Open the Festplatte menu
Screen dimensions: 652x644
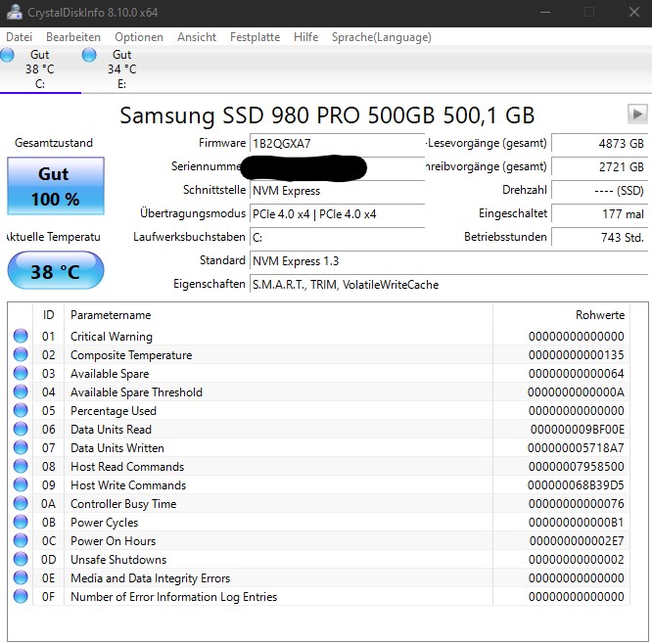[255, 37]
